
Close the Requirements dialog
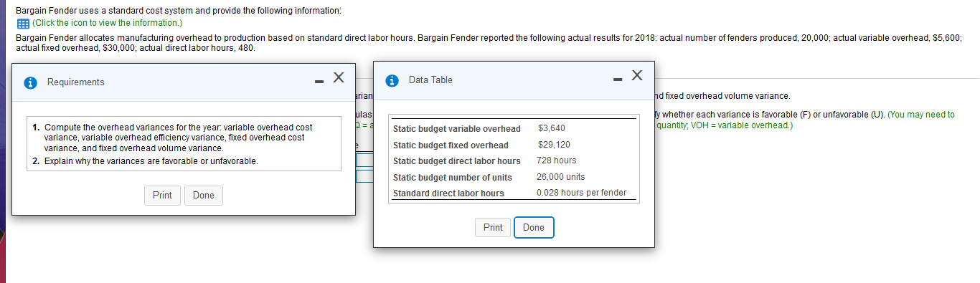(x=339, y=77)
